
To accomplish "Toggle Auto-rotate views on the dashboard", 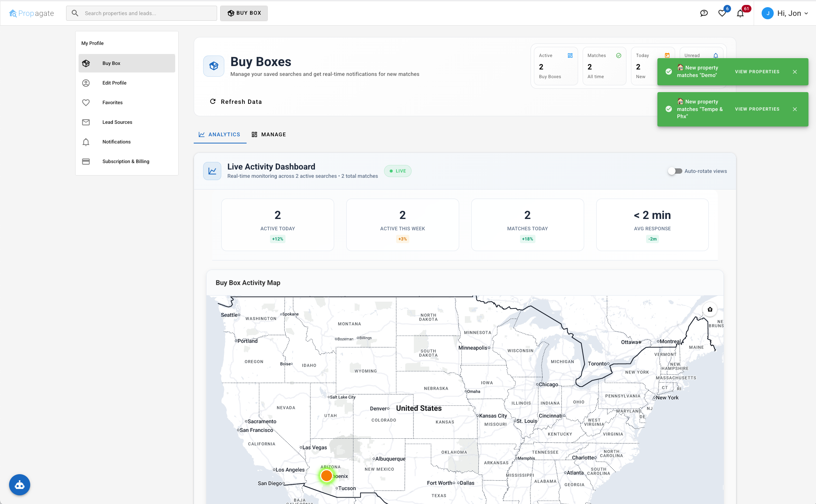I will tap(674, 171).
